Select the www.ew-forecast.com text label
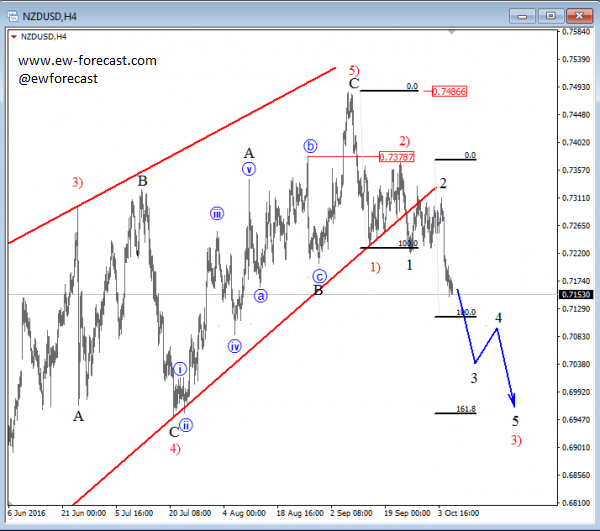Image resolution: width=600 pixels, height=531 pixels. pyautogui.click(x=87, y=60)
